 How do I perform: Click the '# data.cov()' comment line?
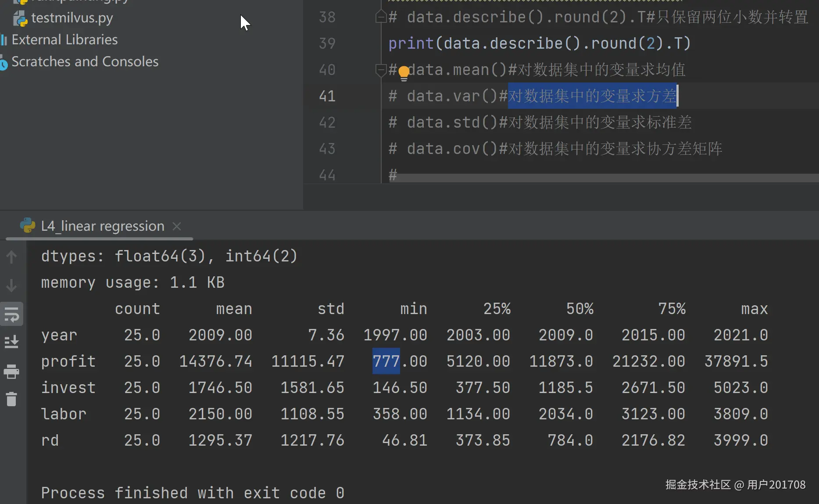click(555, 149)
